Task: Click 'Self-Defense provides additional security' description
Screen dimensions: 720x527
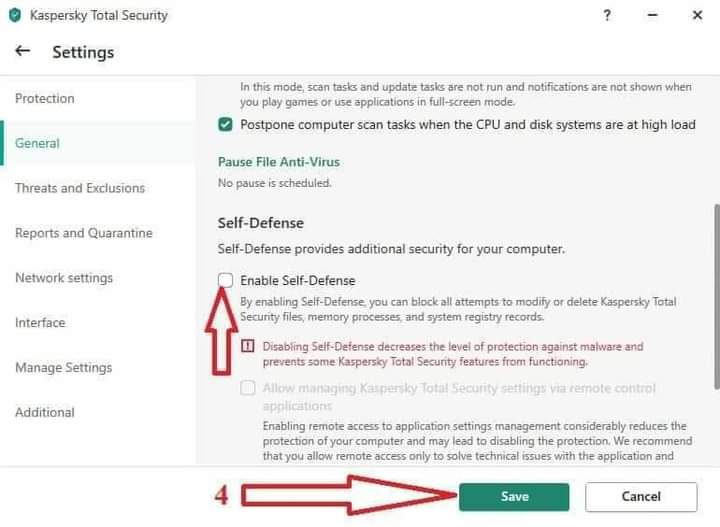Action: tap(391, 249)
